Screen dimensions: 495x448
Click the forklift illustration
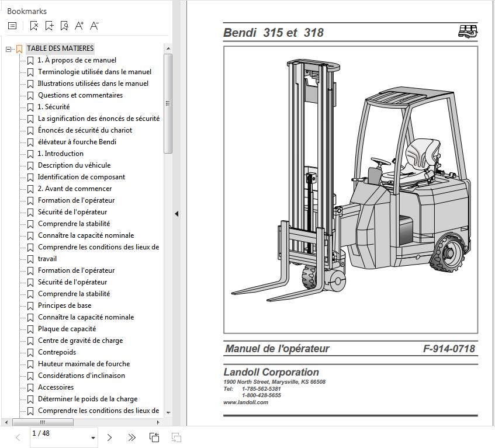pos(351,190)
